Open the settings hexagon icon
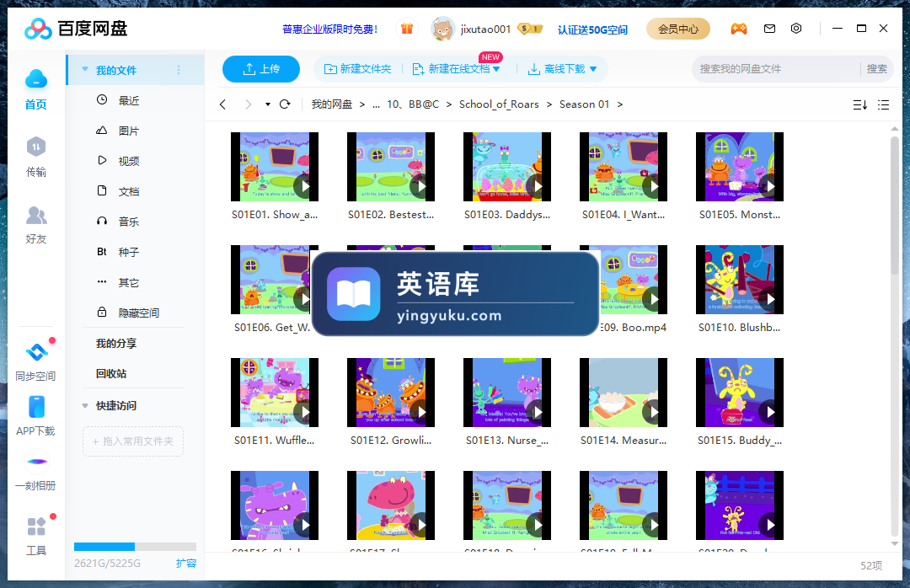910x588 pixels. point(796,29)
